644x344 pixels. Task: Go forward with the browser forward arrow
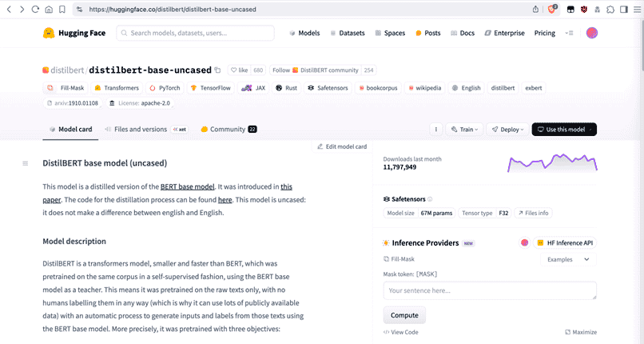[x=22, y=9]
